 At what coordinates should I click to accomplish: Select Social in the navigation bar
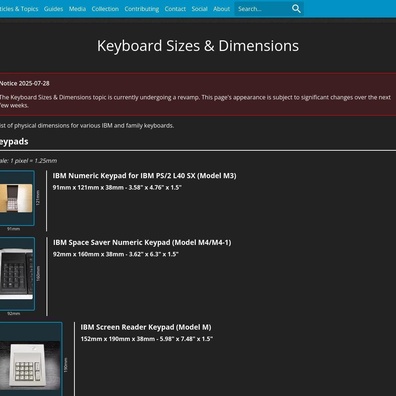199,9
